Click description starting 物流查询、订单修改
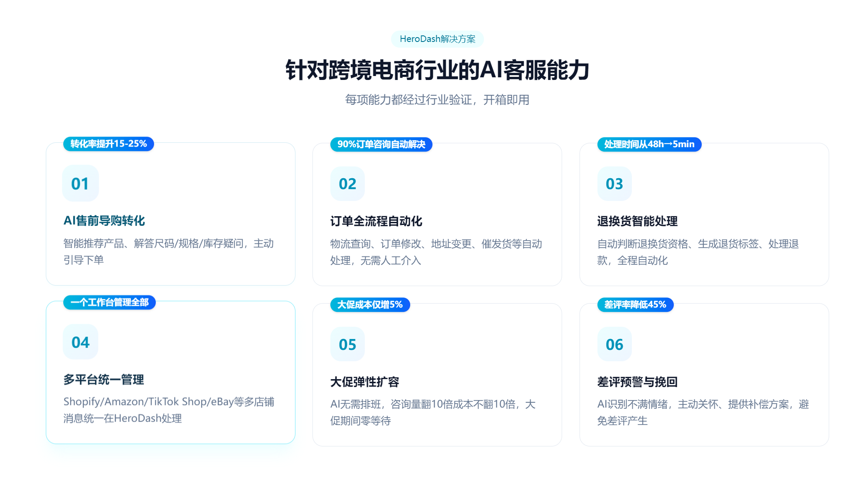The width and height of the screenshot is (868, 491). pyautogui.click(x=436, y=252)
